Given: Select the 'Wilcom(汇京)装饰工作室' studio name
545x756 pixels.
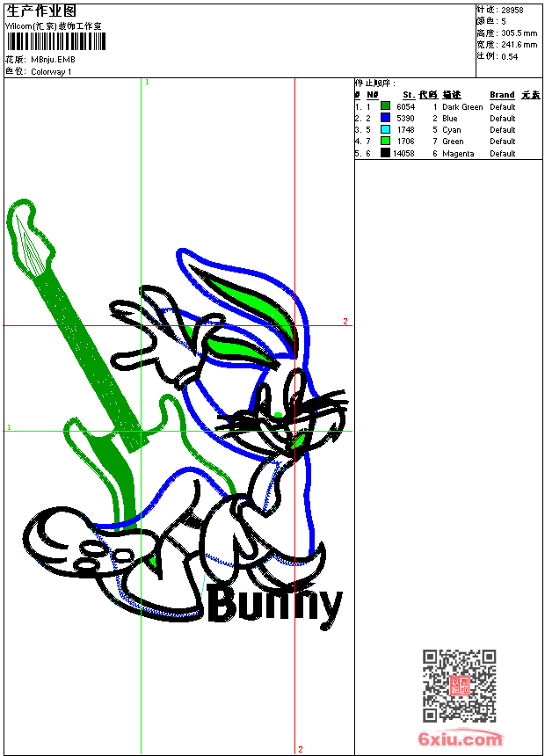Looking at the screenshot, I should (x=54, y=26).
